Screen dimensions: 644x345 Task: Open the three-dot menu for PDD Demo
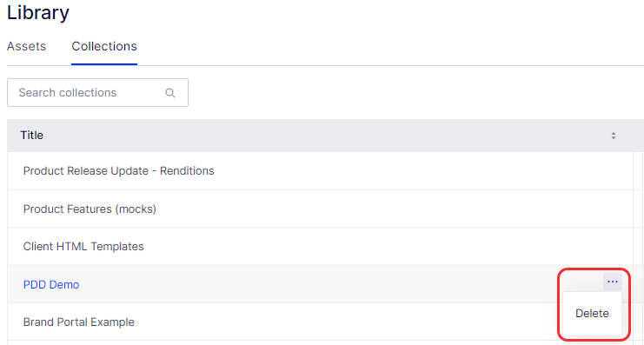point(613,282)
